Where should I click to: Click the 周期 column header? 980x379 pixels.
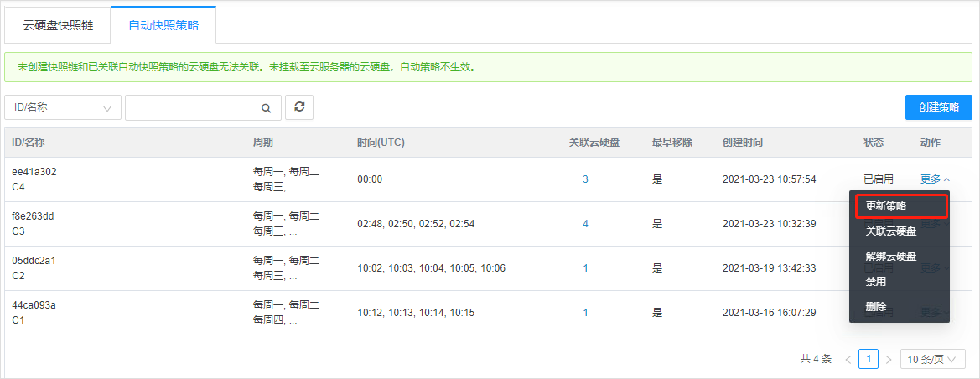(263, 142)
